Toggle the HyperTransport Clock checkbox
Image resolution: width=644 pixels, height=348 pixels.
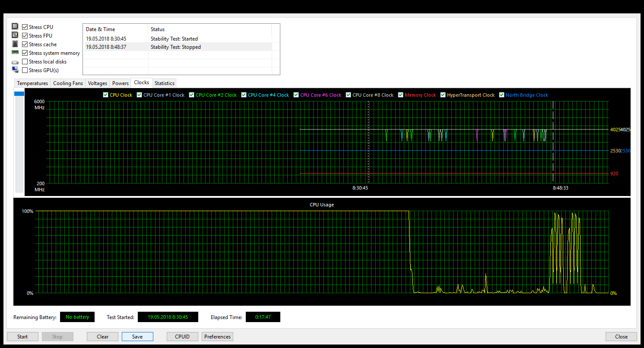[443, 95]
